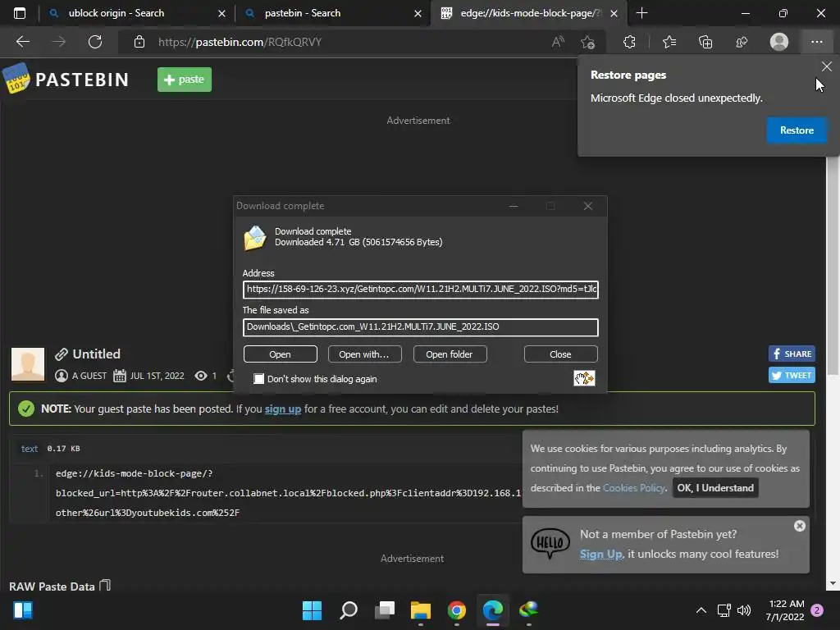The width and height of the screenshot is (840, 630).
Task: Click the Open with... button
Action: point(364,354)
